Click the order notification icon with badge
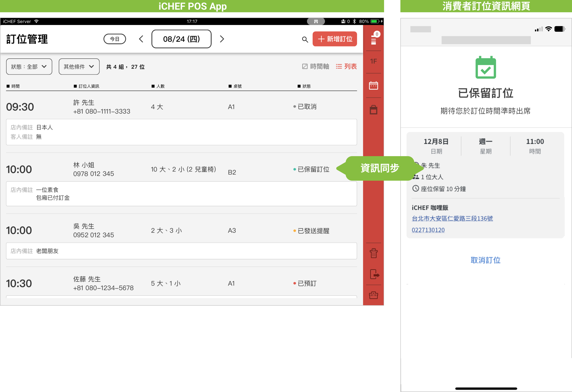The height and width of the screenshot is (392, 572). click(374, 39)
